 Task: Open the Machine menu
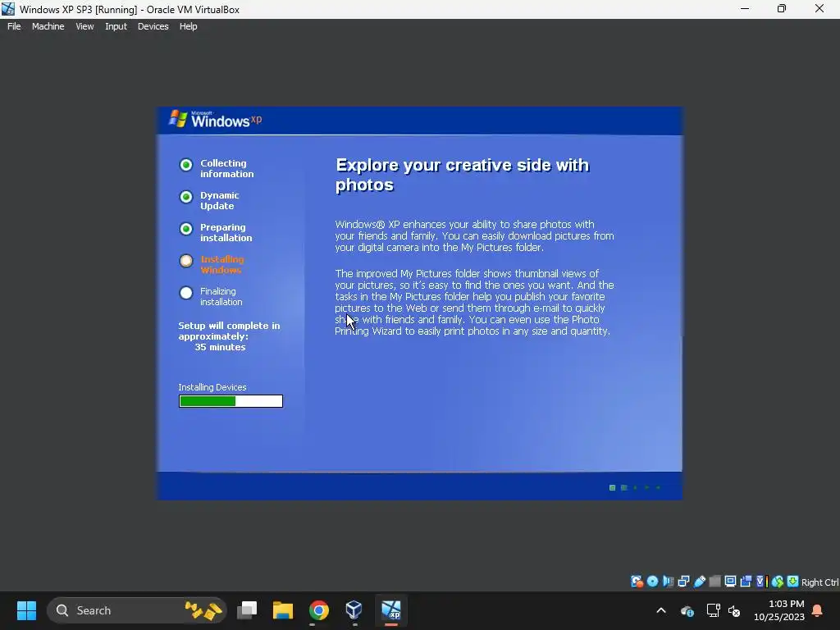pyautogui.click(x=48, y=26)
